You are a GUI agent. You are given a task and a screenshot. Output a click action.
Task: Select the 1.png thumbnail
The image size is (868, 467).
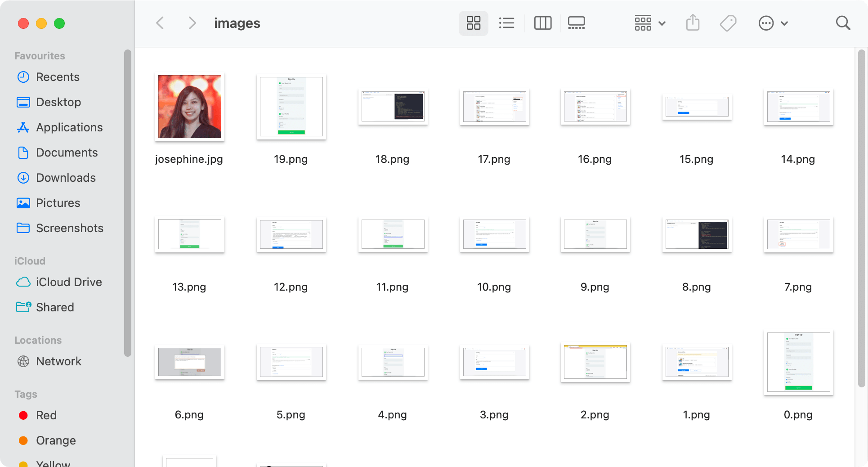click(x=697, y=362)
